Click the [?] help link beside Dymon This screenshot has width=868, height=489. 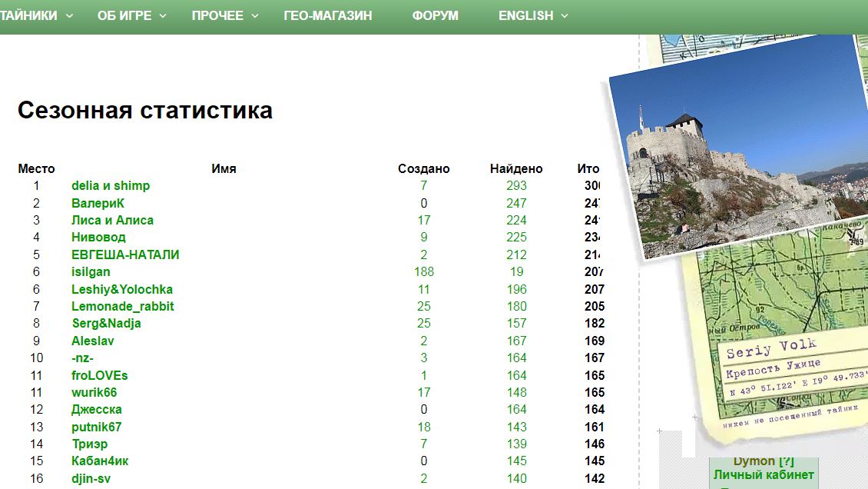click(786, 461)
